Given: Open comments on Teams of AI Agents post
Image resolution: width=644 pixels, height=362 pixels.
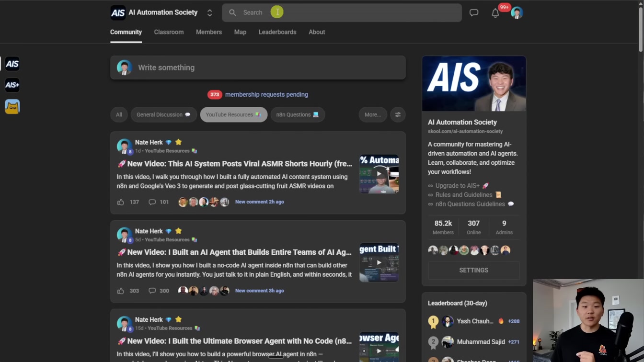Looking at the screenshot, I should [152, 291].
